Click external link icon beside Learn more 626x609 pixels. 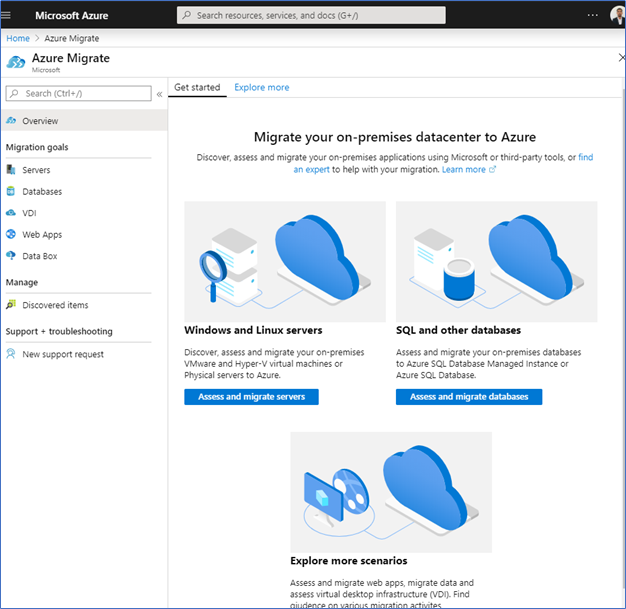[x=492, y=170]
